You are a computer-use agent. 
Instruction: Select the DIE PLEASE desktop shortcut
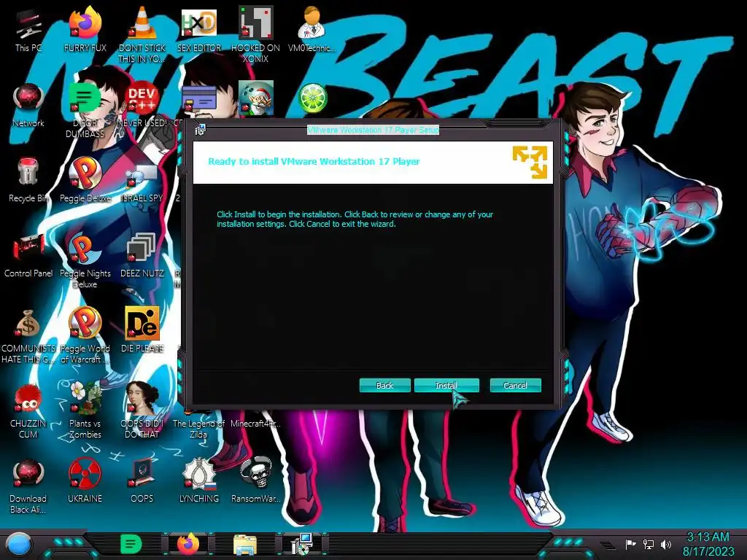[142, 330]
